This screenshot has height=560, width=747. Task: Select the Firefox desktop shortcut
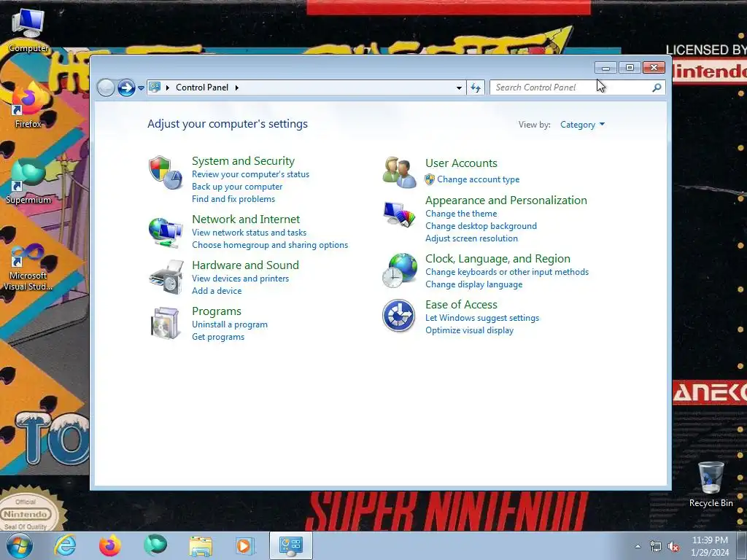point(28,105)
